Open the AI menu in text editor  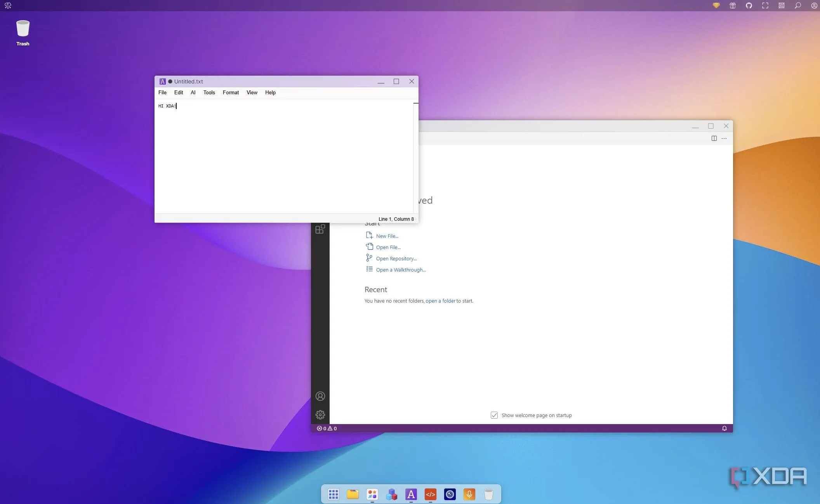click(193, 92)
